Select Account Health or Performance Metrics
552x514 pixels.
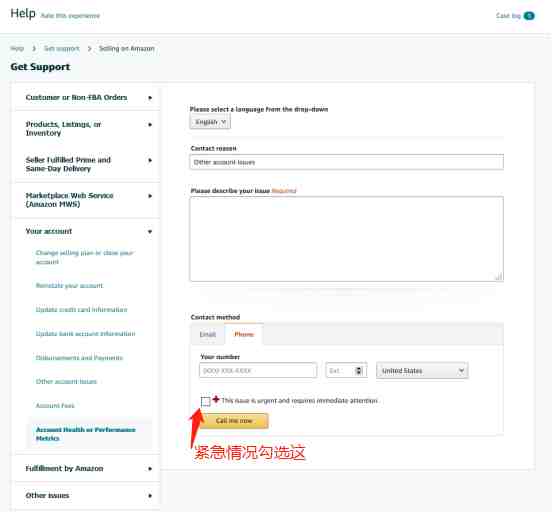tap(86, 434)
